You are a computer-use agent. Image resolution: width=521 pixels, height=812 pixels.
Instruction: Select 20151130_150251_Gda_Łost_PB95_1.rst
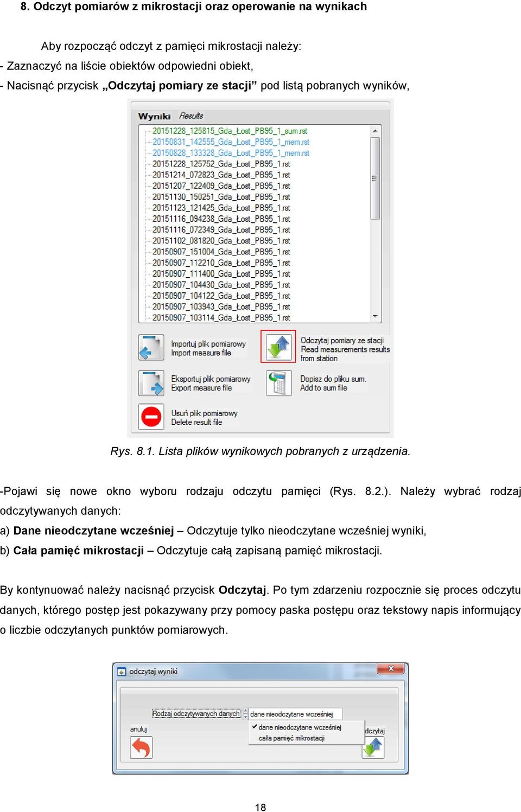pyautogui.click(x=221, y=197)
